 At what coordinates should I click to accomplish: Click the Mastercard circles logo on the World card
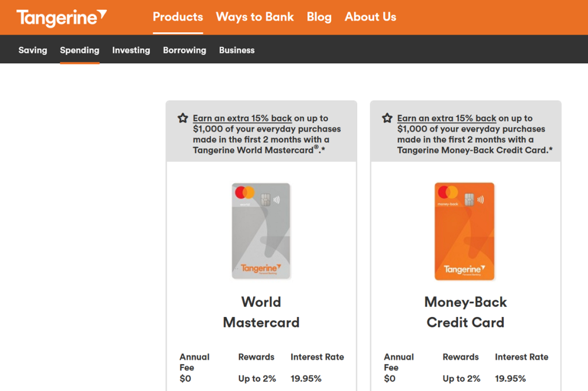[246, 193]
